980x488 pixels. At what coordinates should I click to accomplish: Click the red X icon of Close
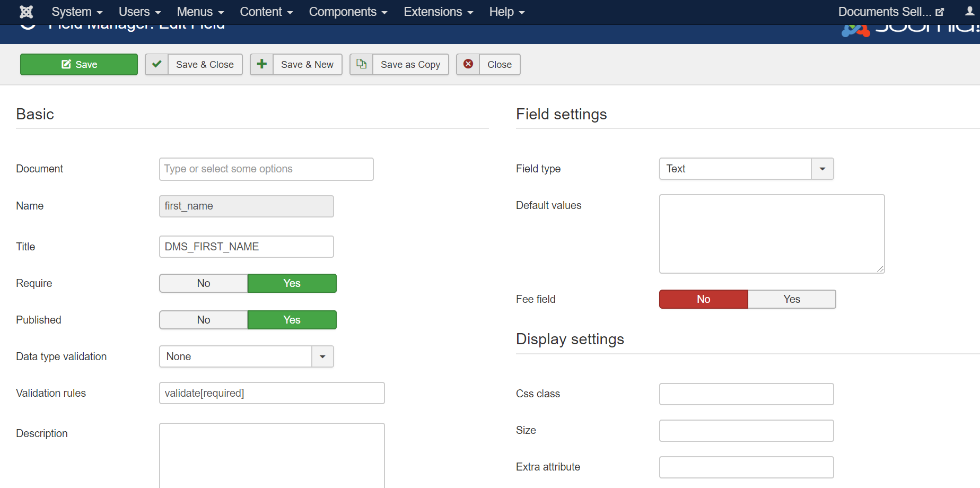click(468, 64)
